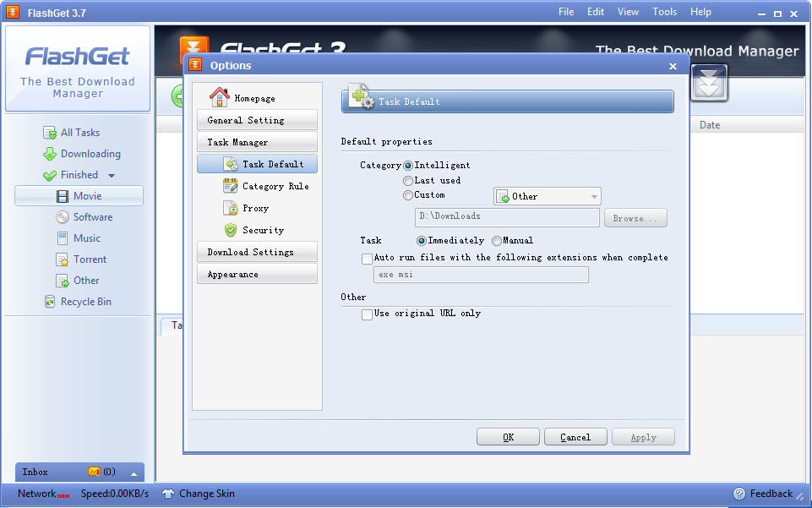This screenshot has height=508, width=812.
Task: Select the Intelligent category radio button
Action: click(408, 166)
